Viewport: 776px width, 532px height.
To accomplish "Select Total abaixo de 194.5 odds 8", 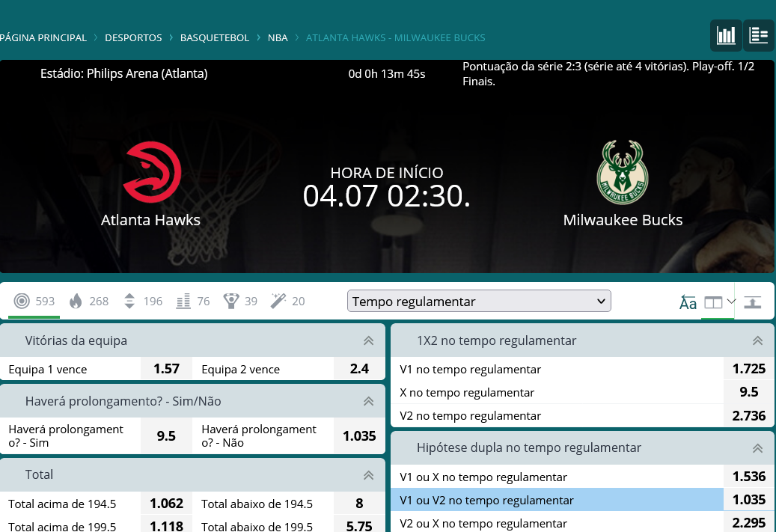I will coord(359,504).
